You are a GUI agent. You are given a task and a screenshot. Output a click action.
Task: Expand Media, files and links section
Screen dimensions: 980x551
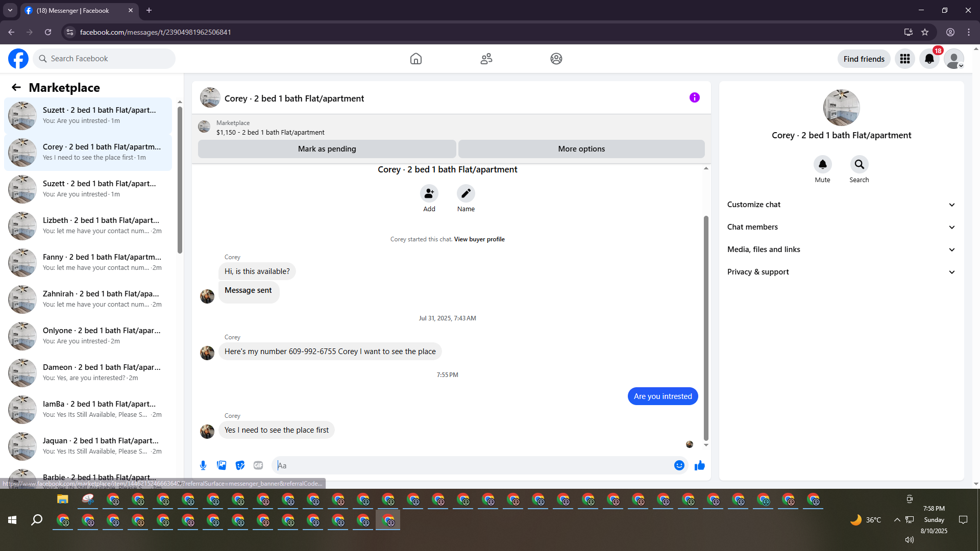tap(841, 249)
